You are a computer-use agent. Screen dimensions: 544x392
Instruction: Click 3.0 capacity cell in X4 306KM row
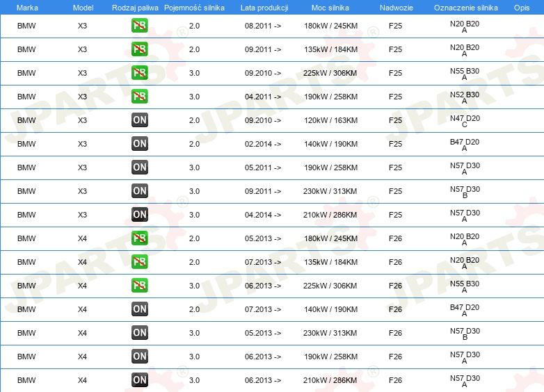point(194,286)
